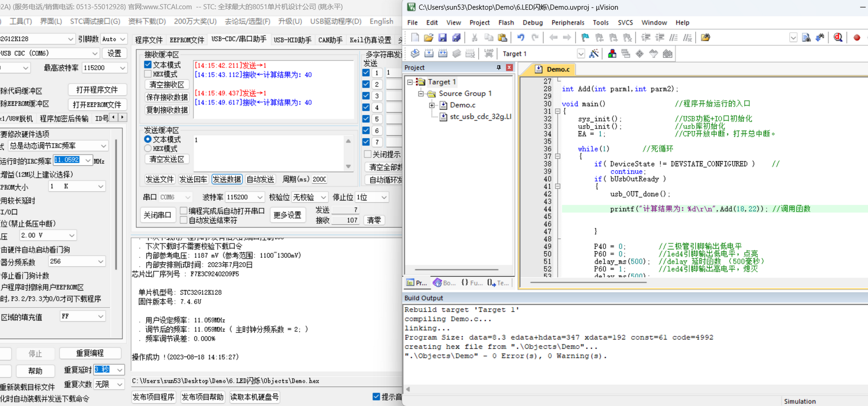Toggle 提示音 checkbox at bottom
Viewport: 868px width, 406px height.
pyautogui.click(x=376, y=397)
